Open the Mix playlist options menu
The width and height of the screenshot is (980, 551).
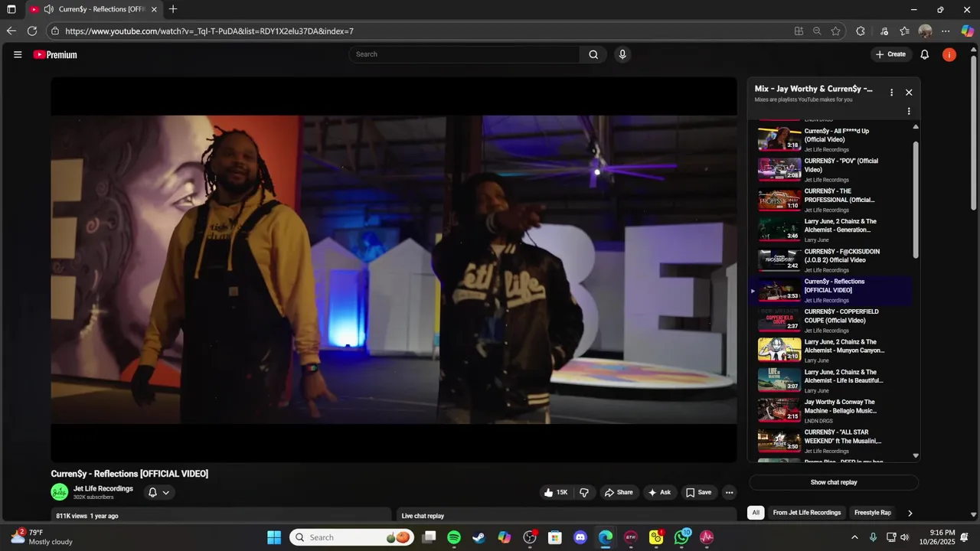click(x=891, y=93)
